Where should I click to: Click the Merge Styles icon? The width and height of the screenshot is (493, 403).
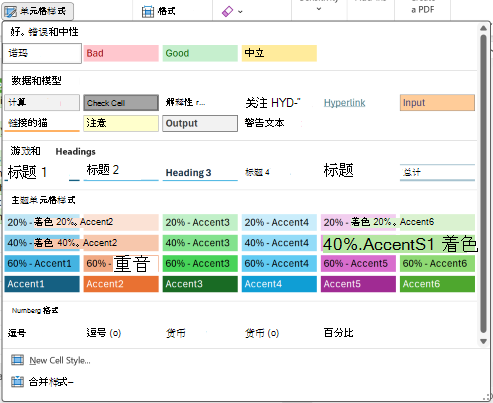pos(17,381)
